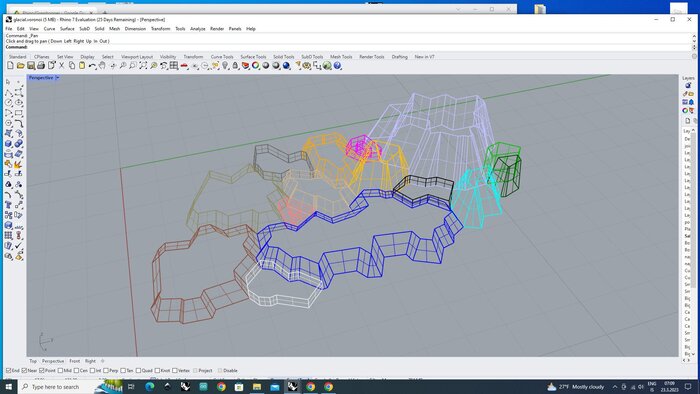Click the Print icon
This screenshot has height=394, width=700.
pos(41,66)
